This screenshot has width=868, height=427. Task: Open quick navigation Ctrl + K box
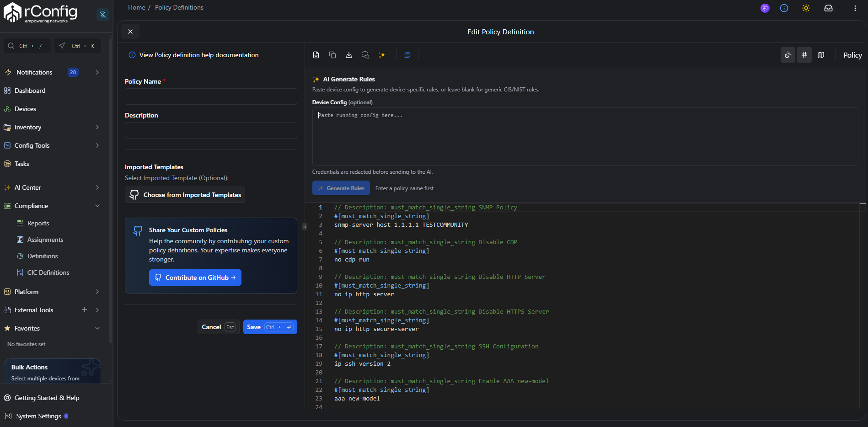[x=78, y=46]
